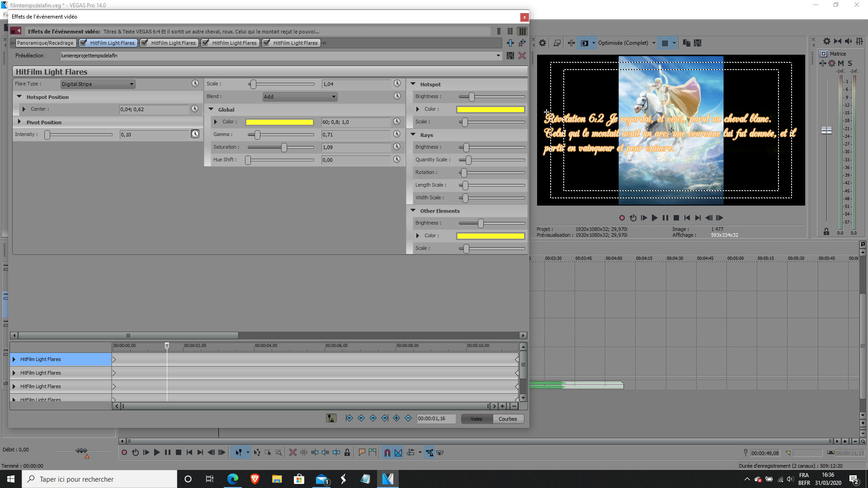The image size is (868, 488).
Task: Open master bus audio properties gear
Action: click(826, 41)
